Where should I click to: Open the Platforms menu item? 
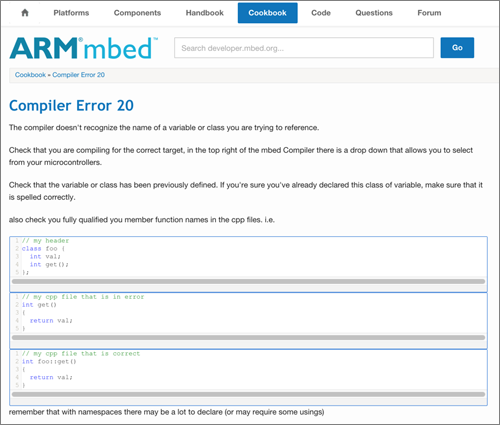pyautogui.click(x=71, y=13)
